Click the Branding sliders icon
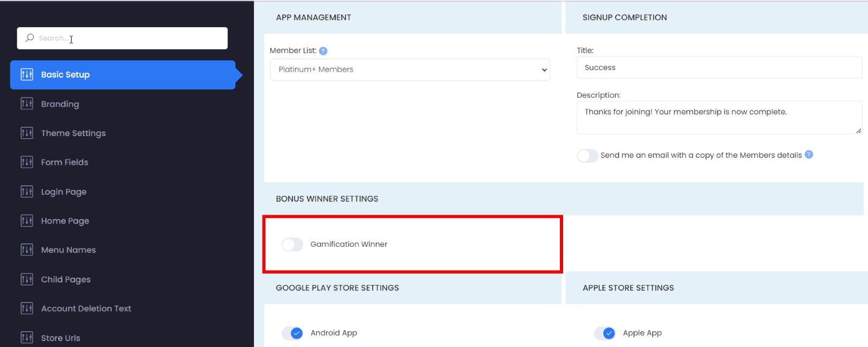Viewport: 868px width, 347px height. coord(27,104)
